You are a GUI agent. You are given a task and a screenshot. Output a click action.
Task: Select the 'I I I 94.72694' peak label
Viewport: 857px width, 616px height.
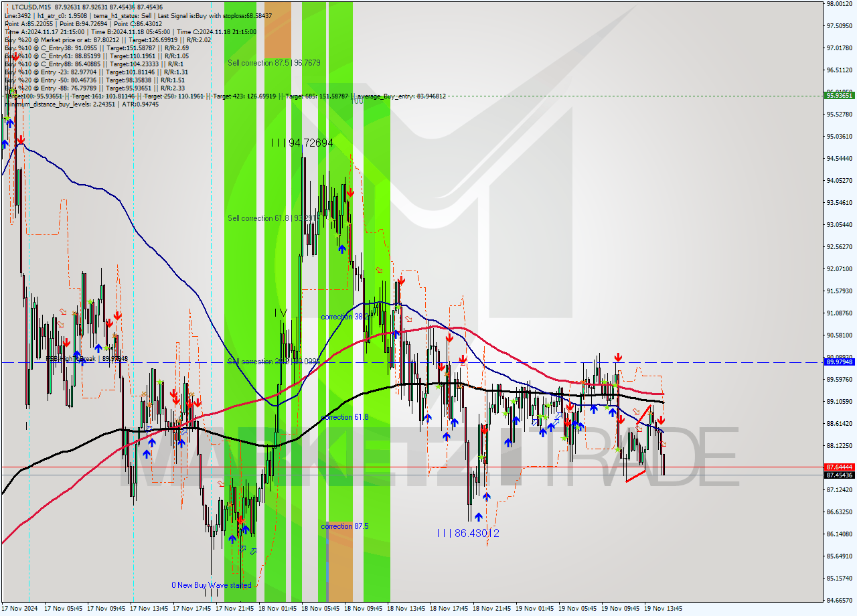(302, 143)
